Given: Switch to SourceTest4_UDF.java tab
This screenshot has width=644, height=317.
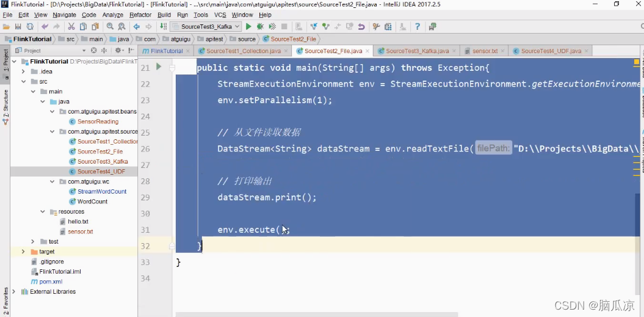Looking at the screenshot, I should click(551, 51).
